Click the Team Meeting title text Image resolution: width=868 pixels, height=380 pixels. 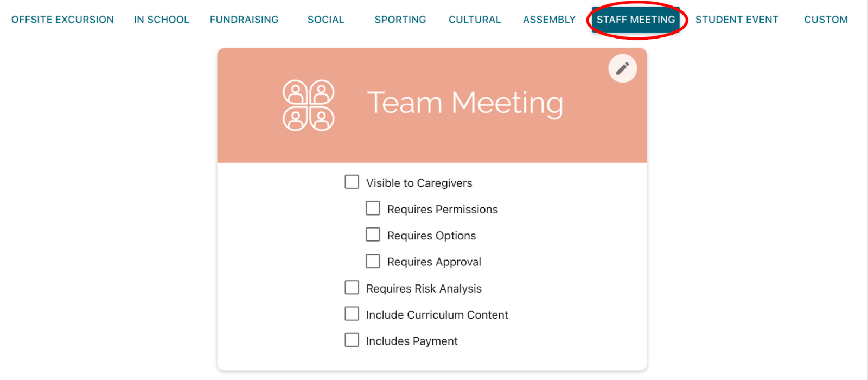[x=465, y=103]
